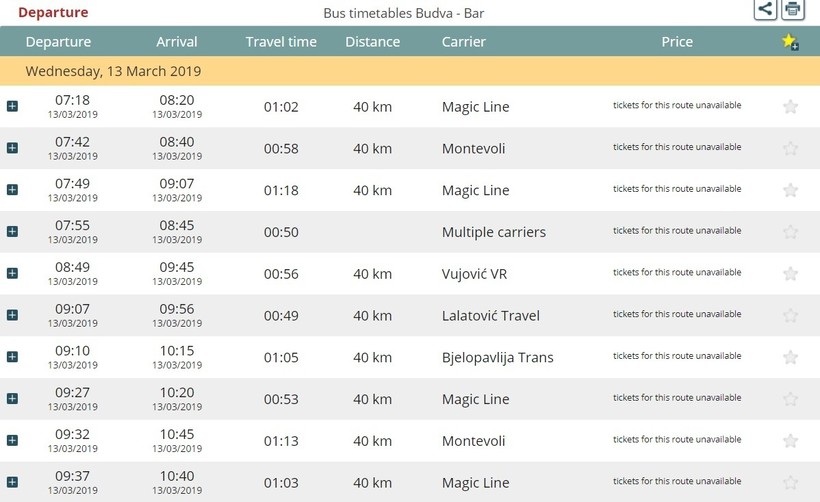Expand the 09:27 Magic Line row
Viewport: 820px width, 502px height.
pyautogui.click(x=12, y=398)
